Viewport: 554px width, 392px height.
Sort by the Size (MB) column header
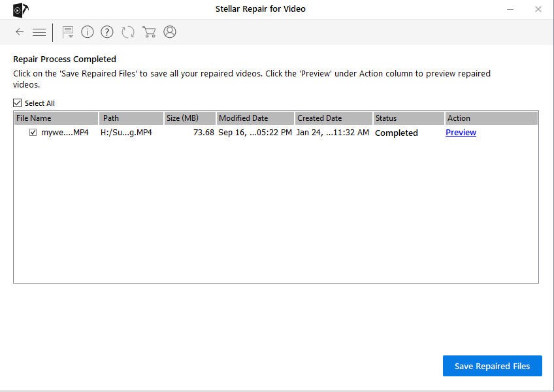pyautogui.click(x=189, y=118)
